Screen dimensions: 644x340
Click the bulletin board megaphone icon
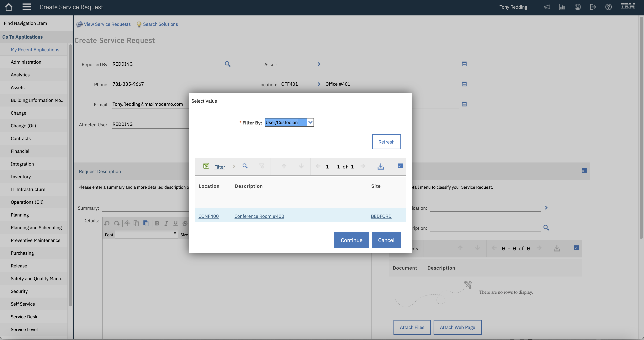point(547,7)
